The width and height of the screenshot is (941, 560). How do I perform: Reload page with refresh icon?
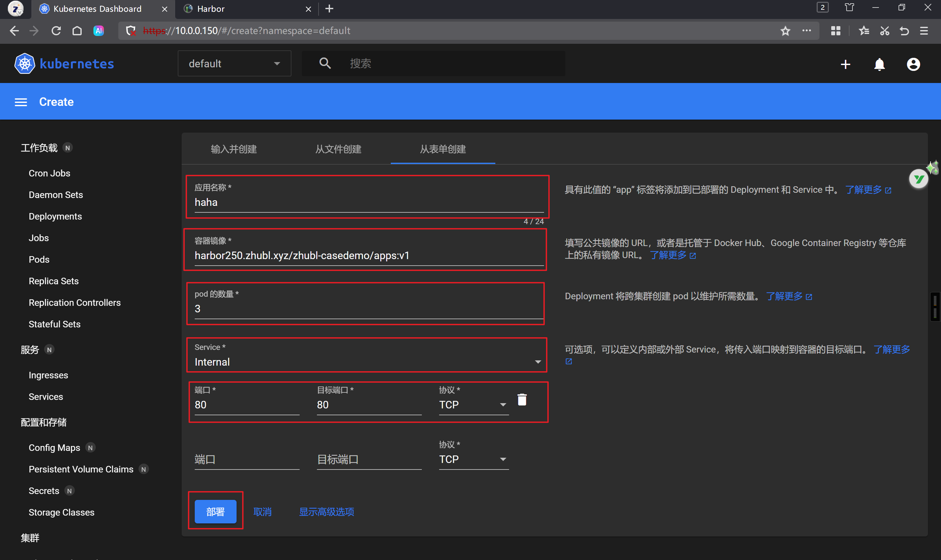point(56,31)
